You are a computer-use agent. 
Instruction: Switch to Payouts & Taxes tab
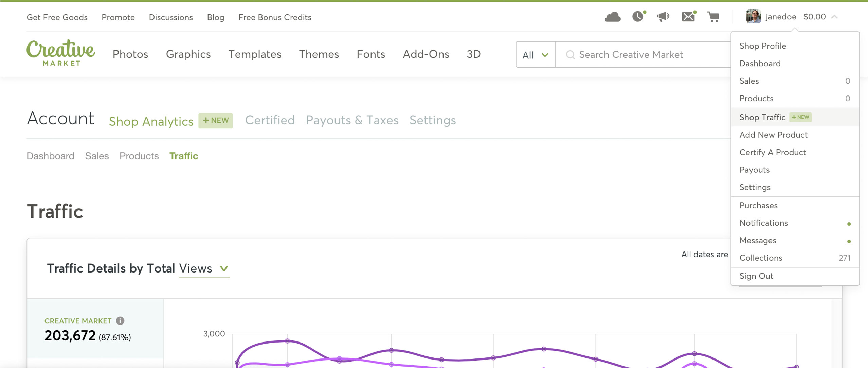[x=352, y=120]
